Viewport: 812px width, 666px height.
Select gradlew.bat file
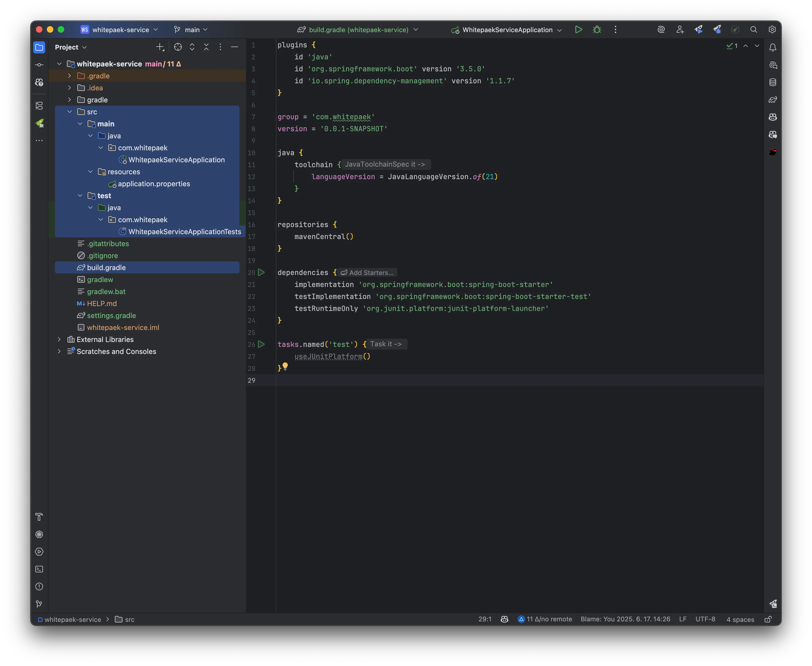point(106,292)
